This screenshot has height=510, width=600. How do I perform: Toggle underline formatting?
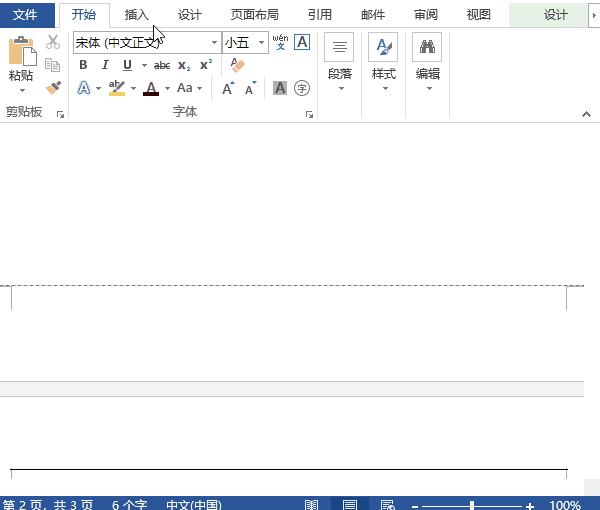coord(127,65)
